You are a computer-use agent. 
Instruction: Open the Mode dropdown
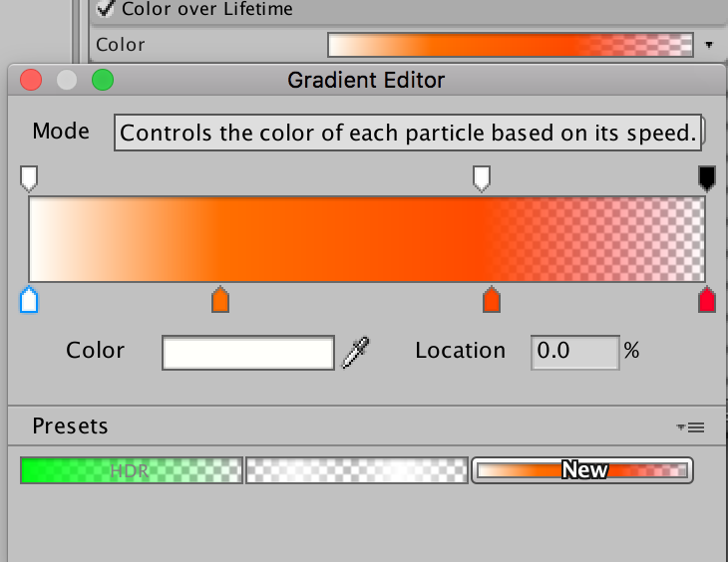click(x=410, y=133)
